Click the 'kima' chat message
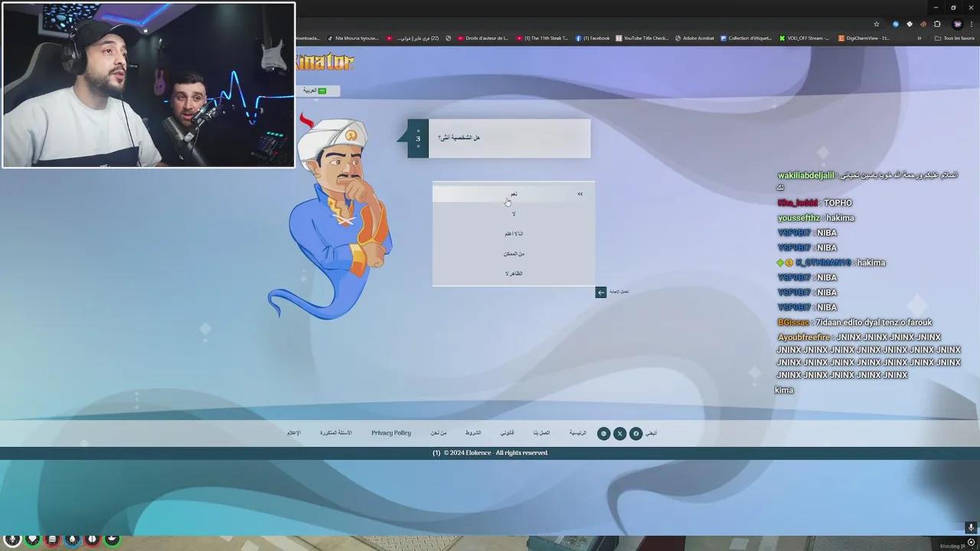Screen dimensions: 980x551 (x=784, y=390)
